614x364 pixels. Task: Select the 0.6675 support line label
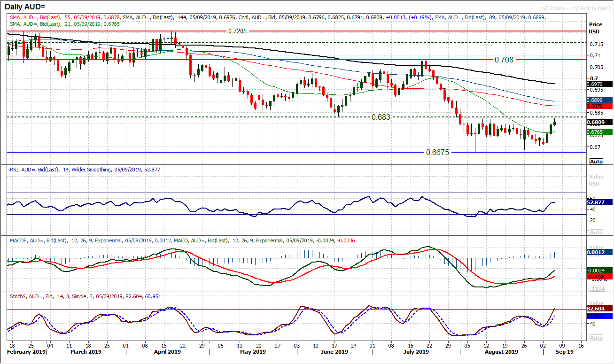(438, 152)
